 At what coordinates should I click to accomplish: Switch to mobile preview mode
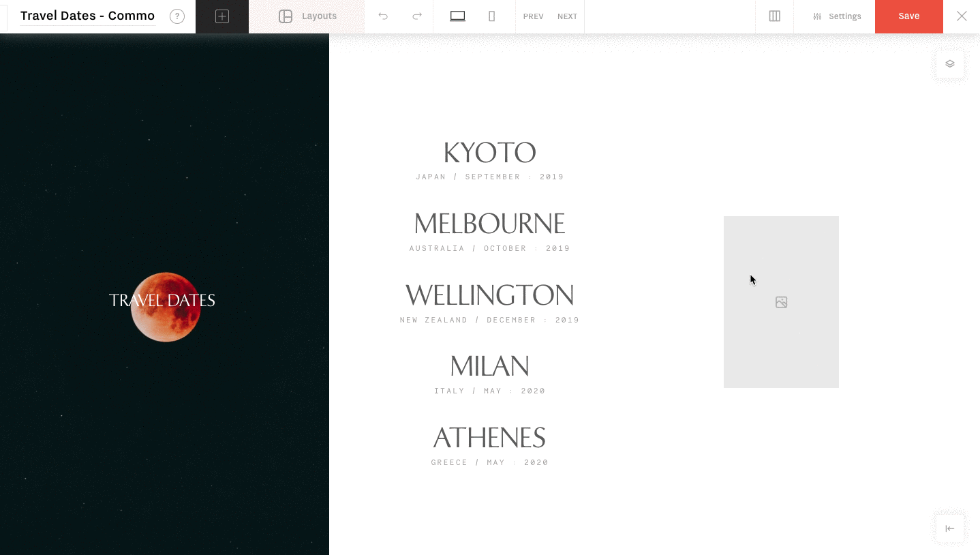(x=492, y=16)
